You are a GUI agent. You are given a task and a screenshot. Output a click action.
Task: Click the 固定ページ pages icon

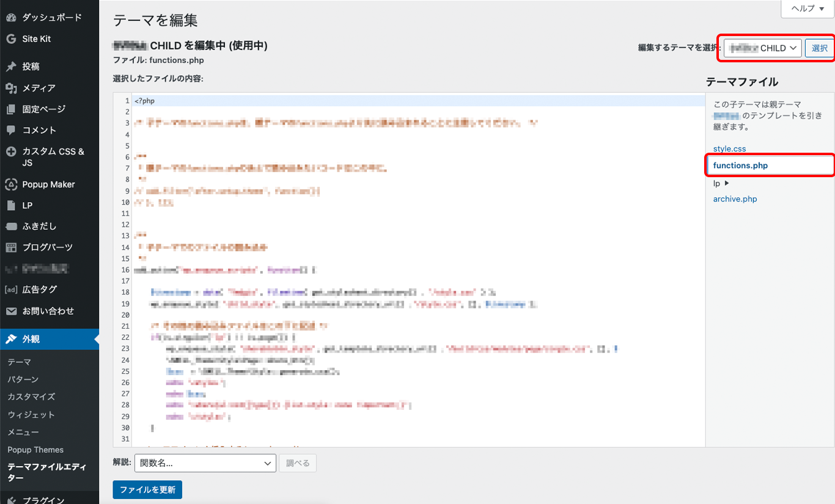tap(11, 109)
